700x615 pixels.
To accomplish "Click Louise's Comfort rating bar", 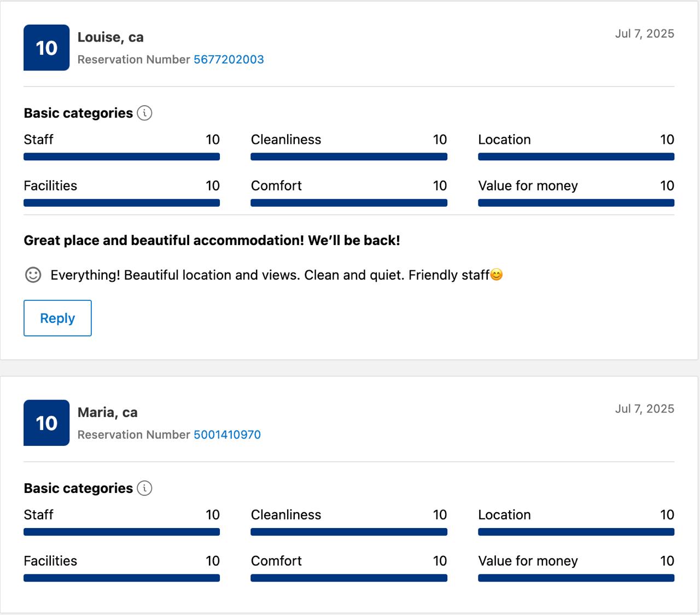I will pyautogui.click(x=349, y=203).
